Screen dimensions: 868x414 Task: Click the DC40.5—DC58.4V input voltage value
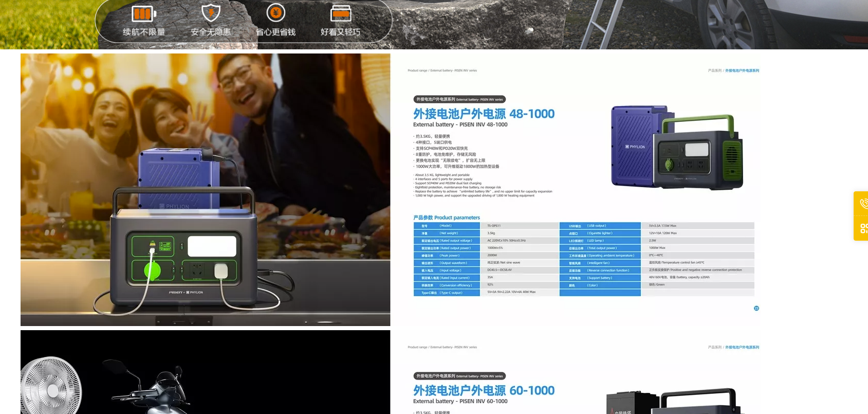tap(500, 270)
